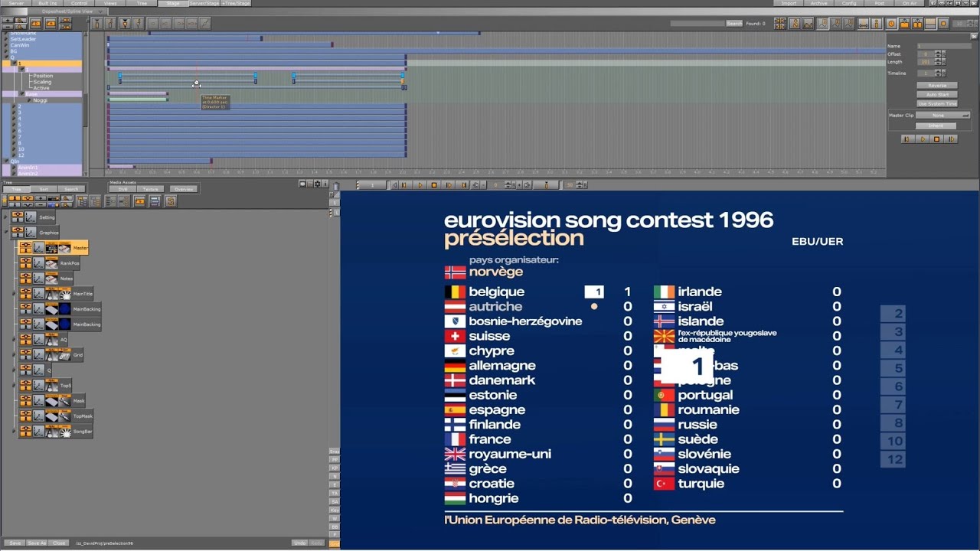Switch to the Built Ins tab
The height and width of the screenshot is (551, 980).
point(47,3)
